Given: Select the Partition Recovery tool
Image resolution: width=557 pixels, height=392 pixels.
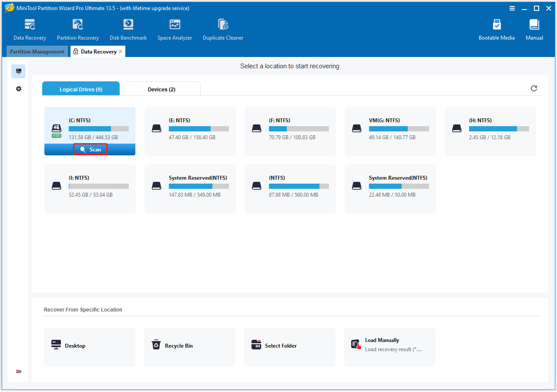Looking at the screenshot, I should click(77, 28).
